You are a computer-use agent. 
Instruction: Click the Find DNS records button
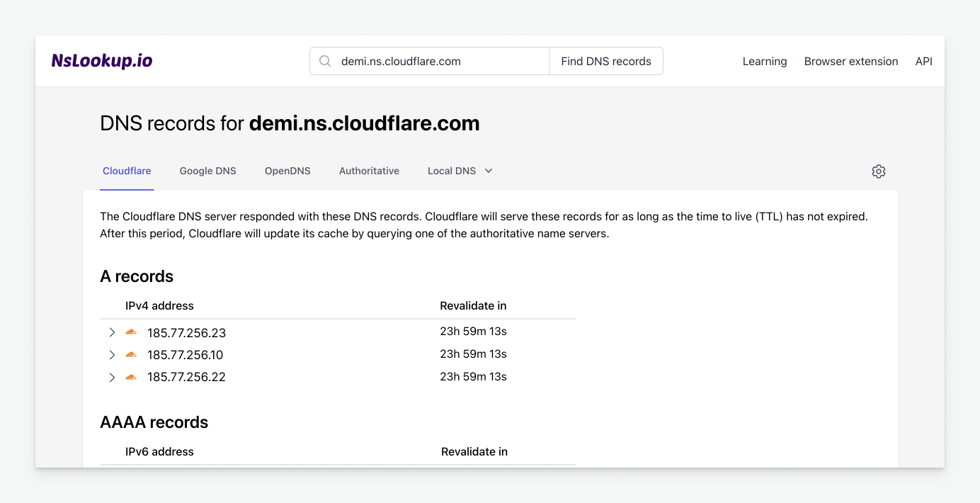click(606, 61)
